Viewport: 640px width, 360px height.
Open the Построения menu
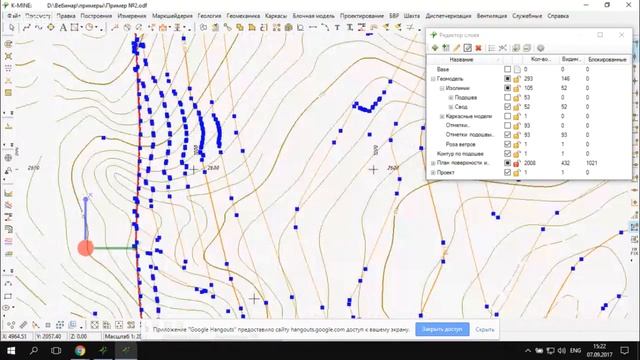tap(96, 16)
